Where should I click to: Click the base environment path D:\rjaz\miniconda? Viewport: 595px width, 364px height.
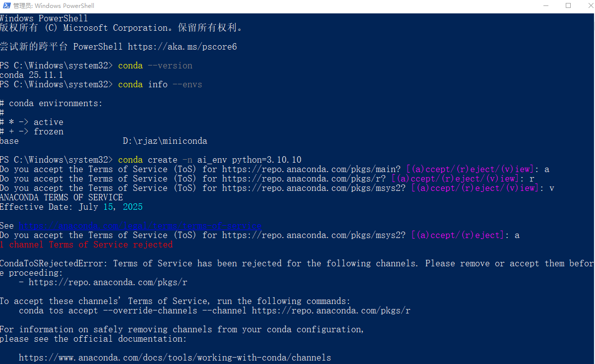pyautogui.click(x=165, y=141)
